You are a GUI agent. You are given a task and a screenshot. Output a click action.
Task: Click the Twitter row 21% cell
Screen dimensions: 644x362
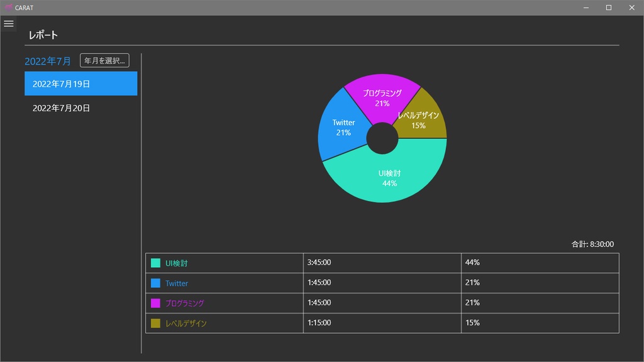tap(540, 283)
